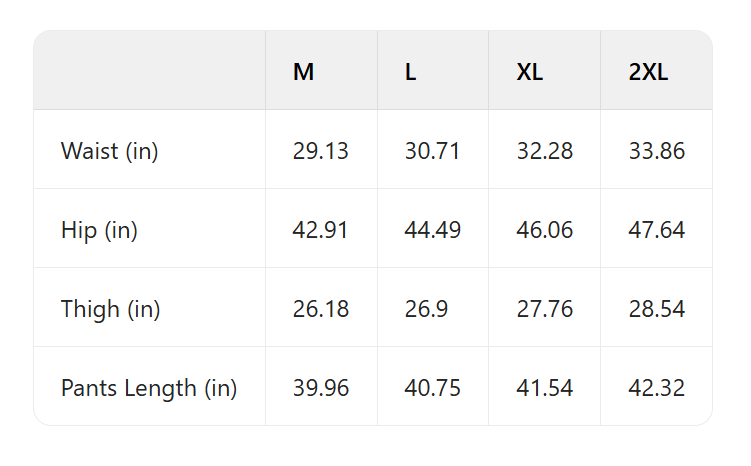
Task: Click thigh value 27.76 for XL
Action: [x=545, y=309]
